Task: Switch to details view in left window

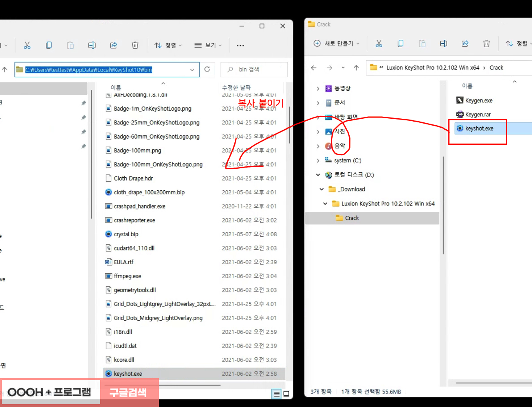Action: point(277,394)
